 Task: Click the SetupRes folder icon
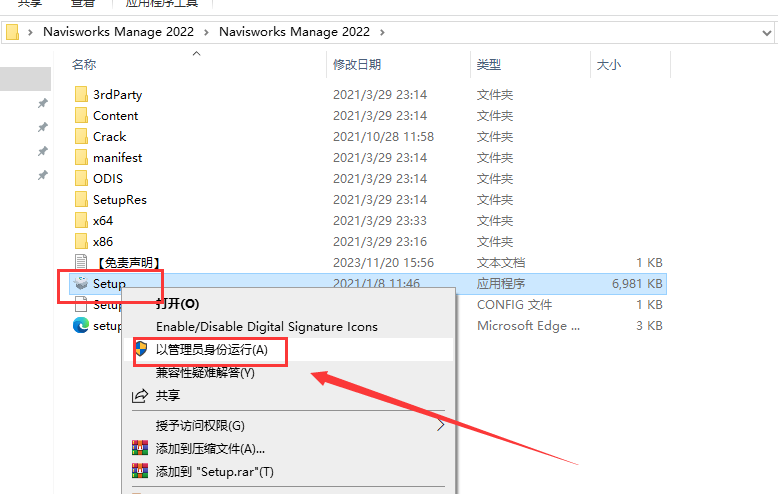[81, 199]
